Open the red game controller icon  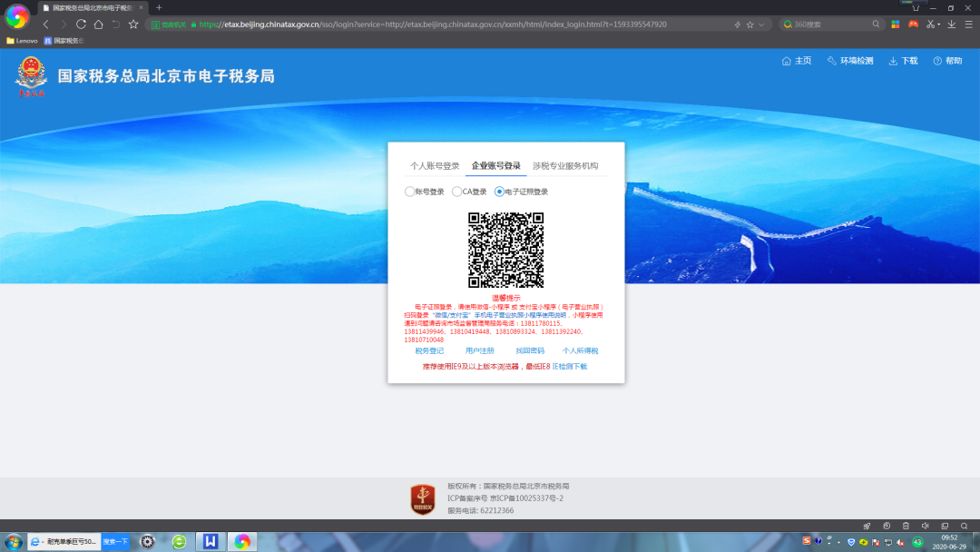coord(913,25)
